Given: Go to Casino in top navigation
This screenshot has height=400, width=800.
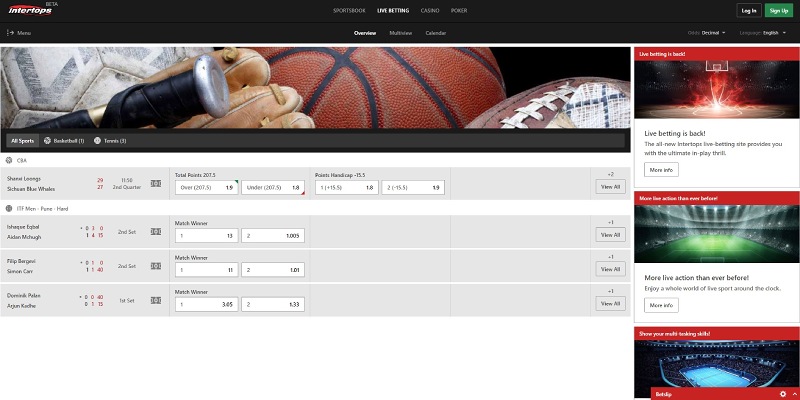Looking at the screenshot, I should tap(429, 10).
